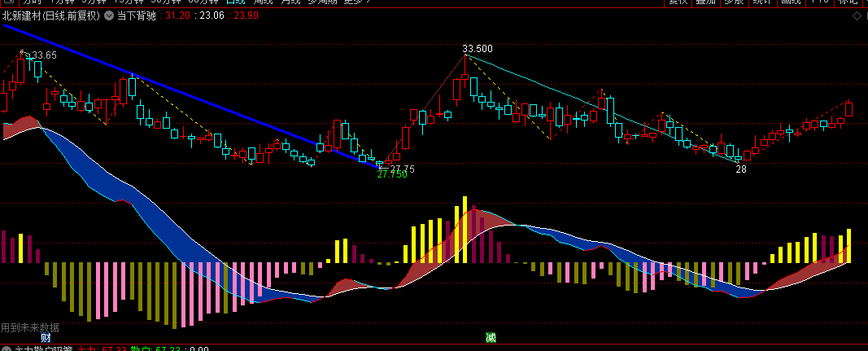Viewport: 868px width, 351px height.
Task: Click the 复权 toolbar button
Action: point(678,2)
